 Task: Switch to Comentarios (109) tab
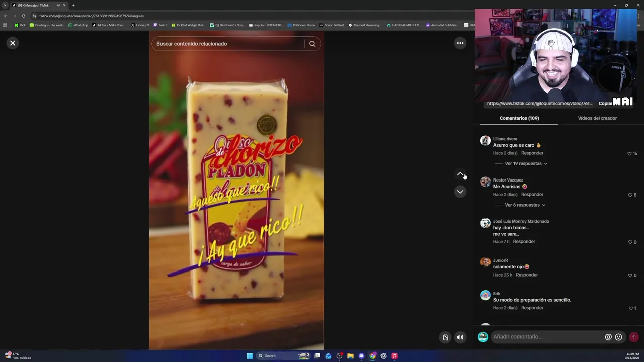519,118
